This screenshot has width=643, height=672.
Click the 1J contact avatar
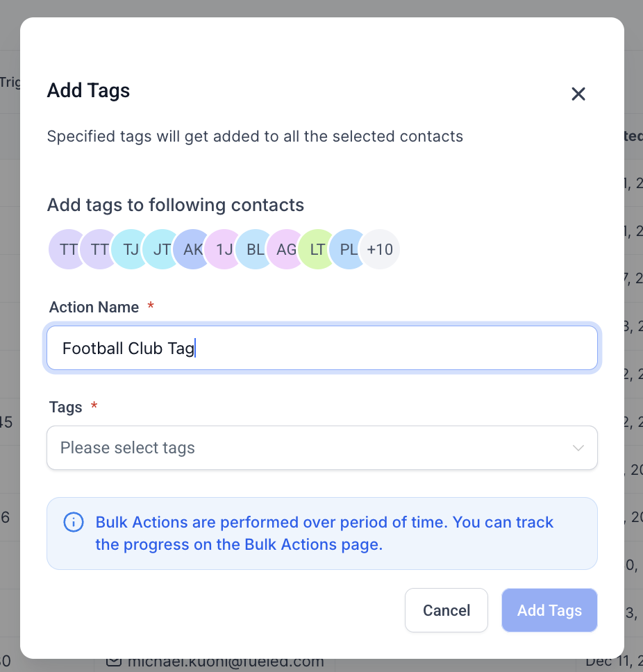(223, 249)
